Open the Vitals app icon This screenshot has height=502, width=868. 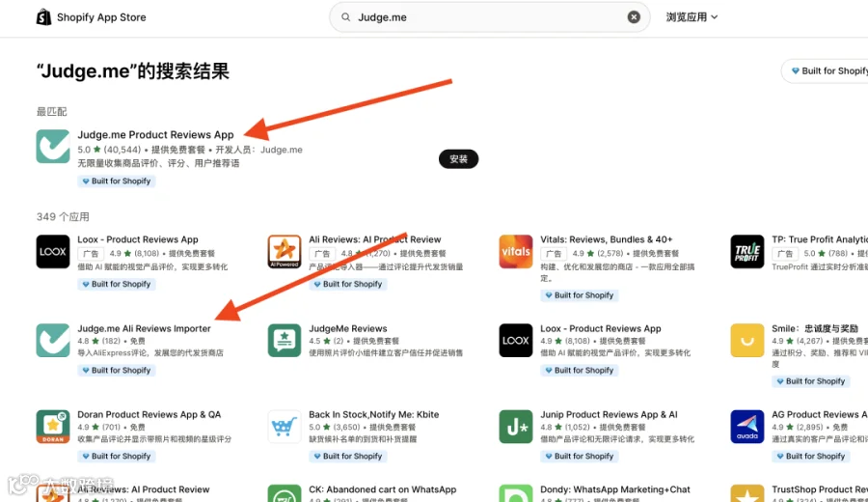pos(515,252)
